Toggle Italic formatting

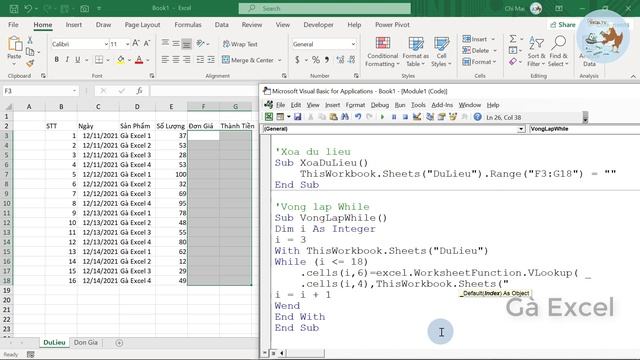[67, 60]
